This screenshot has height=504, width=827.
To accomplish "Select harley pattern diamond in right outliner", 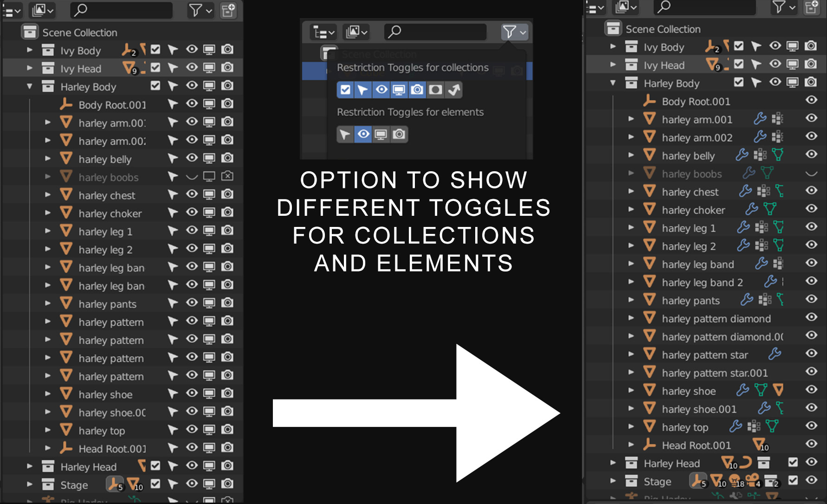I will pyautogui.click(x=716, y=319).
